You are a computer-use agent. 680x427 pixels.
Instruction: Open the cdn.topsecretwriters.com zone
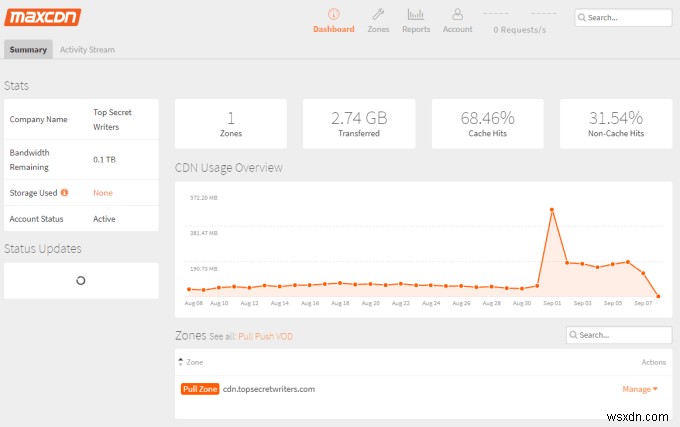tap(269, 389)
